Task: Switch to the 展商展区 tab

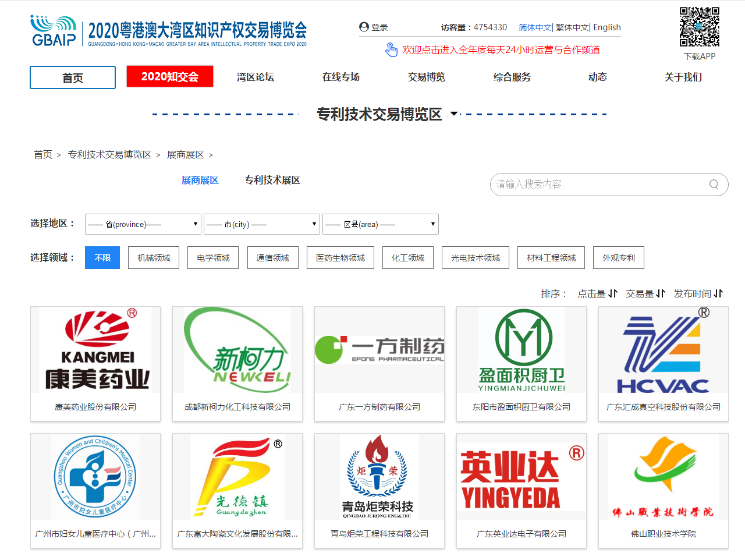Action: (200, 180)
